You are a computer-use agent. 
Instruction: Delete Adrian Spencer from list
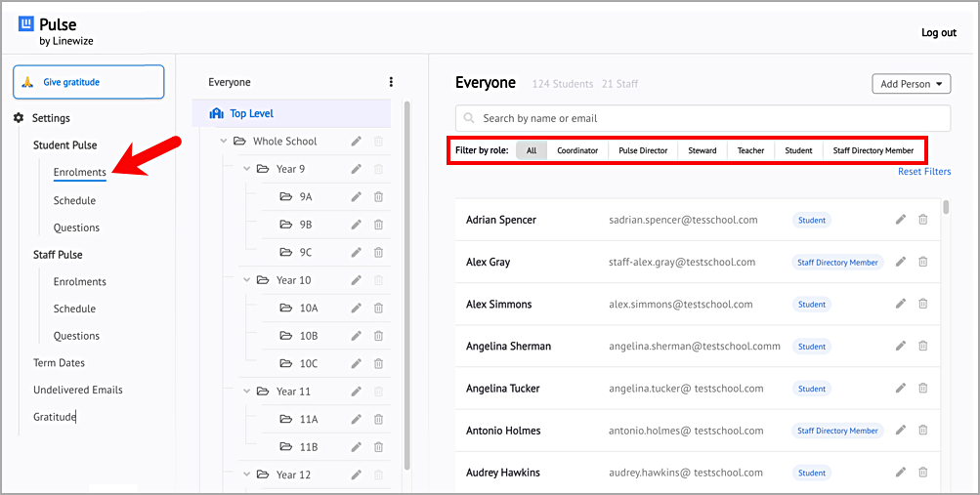click(x=923, y=219)
